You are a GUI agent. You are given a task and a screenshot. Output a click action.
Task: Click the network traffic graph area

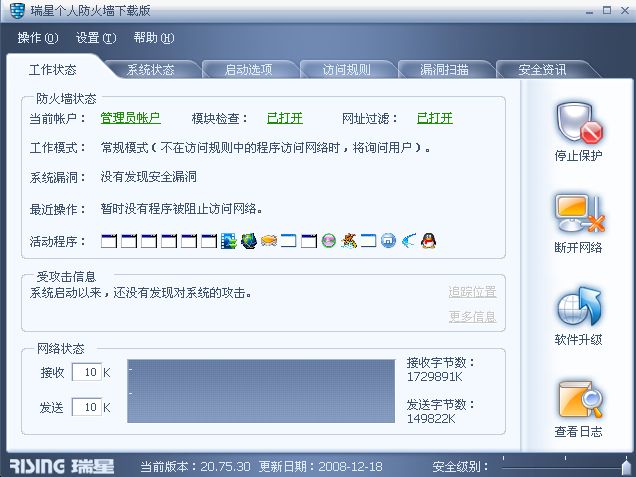(261, 391)
